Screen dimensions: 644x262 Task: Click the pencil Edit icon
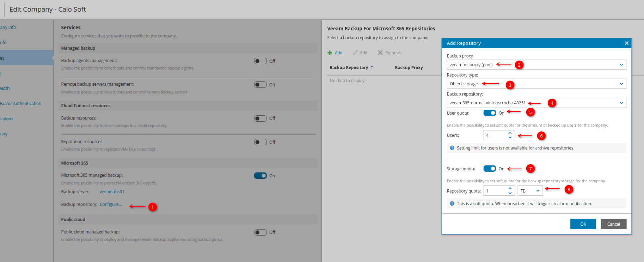[x=355, y=53]
